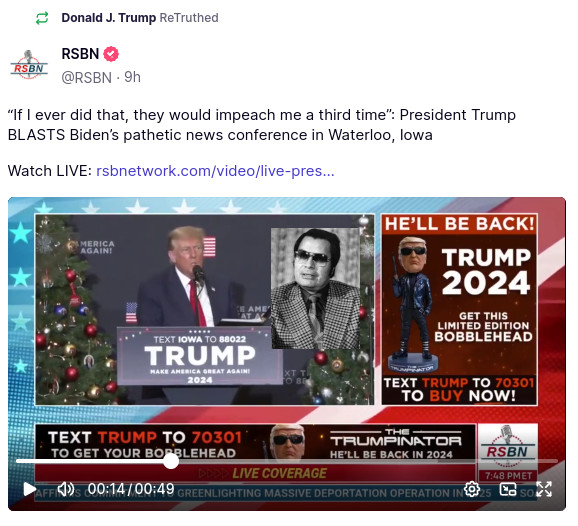Open Donald J. Trump's profile name link
Viewport: 578px width, 526px height.
108,18
